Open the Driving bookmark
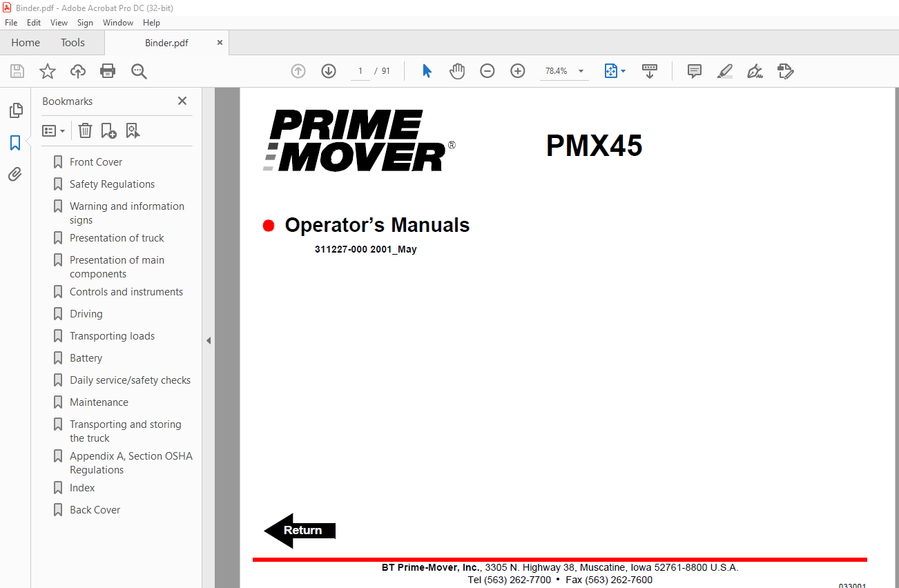Image resolution: width=899 pixels, height=588 pixels. [x=86, y=314]
